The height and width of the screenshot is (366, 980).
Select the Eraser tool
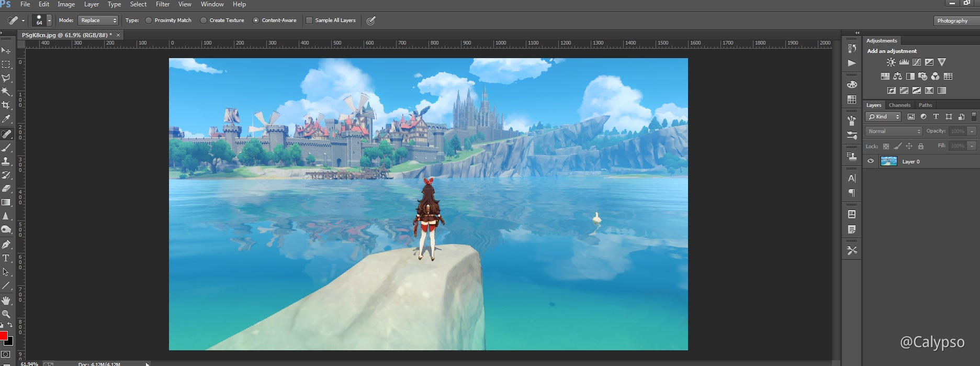6,188
